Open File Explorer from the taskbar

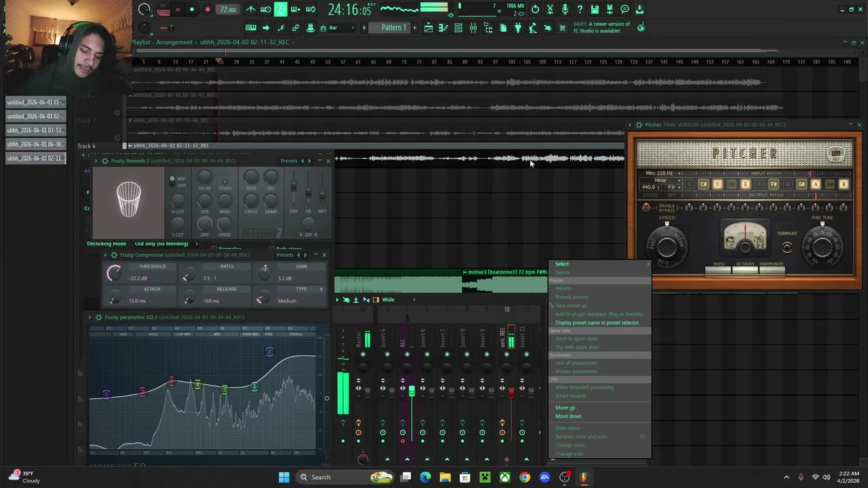(445, 477)
